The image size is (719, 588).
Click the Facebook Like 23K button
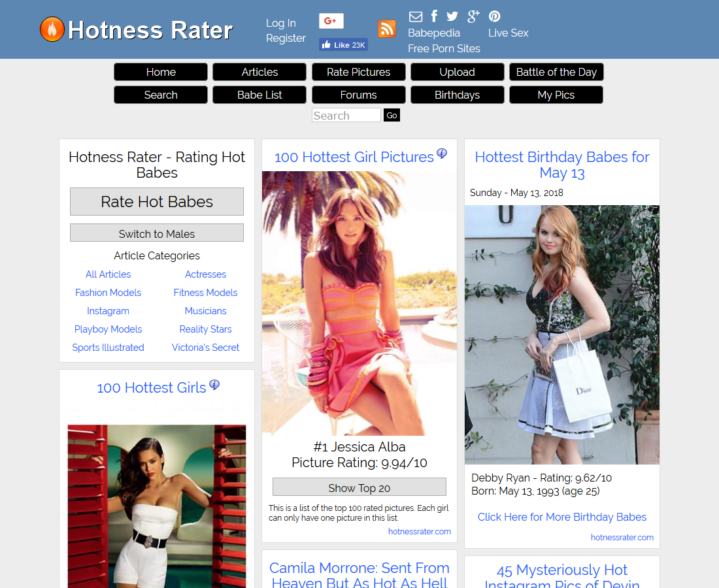343,44
